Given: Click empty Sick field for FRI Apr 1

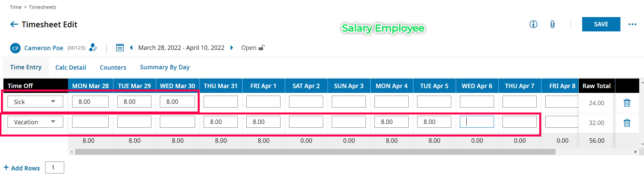Looking at the screenshot, I should pos(263,102).
